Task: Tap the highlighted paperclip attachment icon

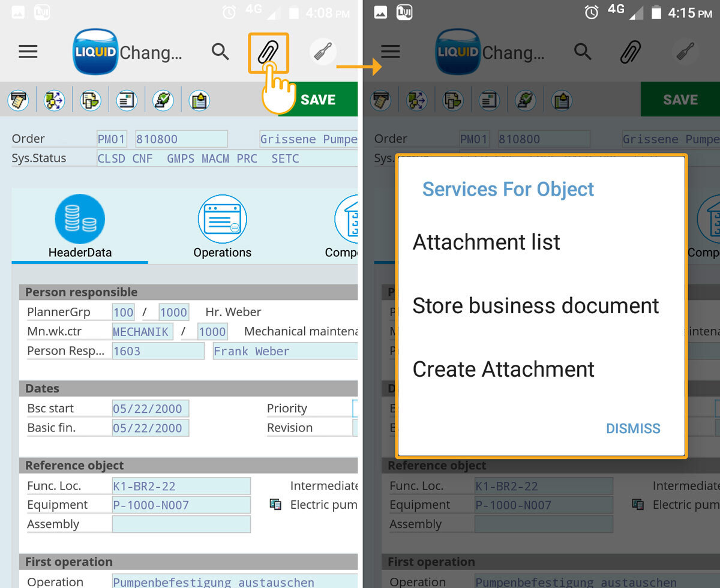Action: [x=268, y=52]
